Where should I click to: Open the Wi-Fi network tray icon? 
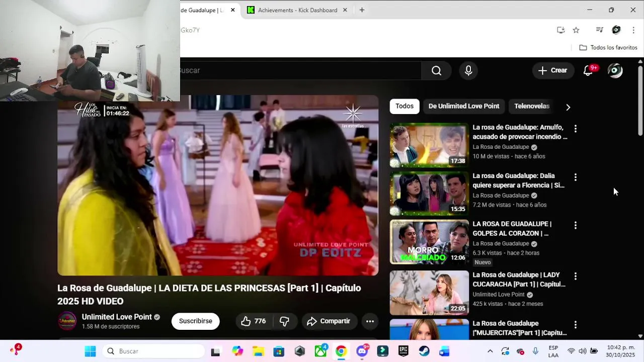coord(571,351)
